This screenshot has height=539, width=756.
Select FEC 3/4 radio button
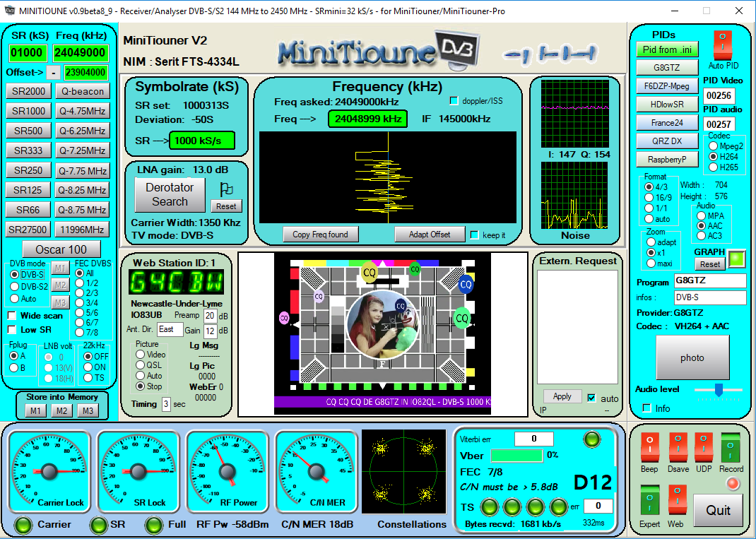(x=80, y=303)
